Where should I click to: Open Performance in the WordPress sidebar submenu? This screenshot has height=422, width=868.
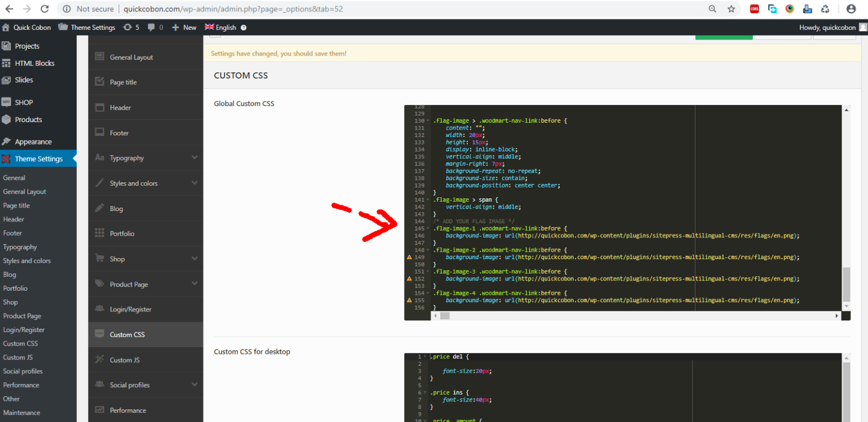click(21, 385)
